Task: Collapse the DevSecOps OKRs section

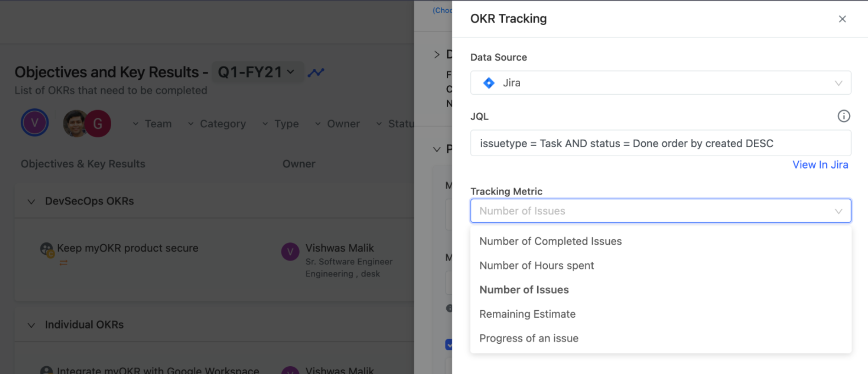Action: click(31, 202)
